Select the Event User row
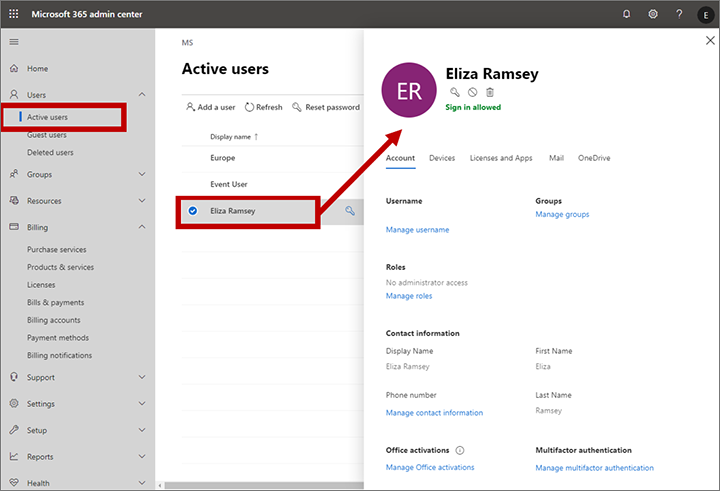720x491 pixels. (x=273, y=184)
